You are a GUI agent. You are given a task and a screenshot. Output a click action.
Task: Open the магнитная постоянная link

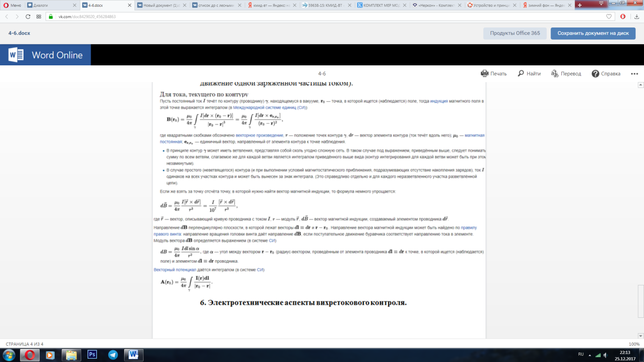click(x=474, y=135)
